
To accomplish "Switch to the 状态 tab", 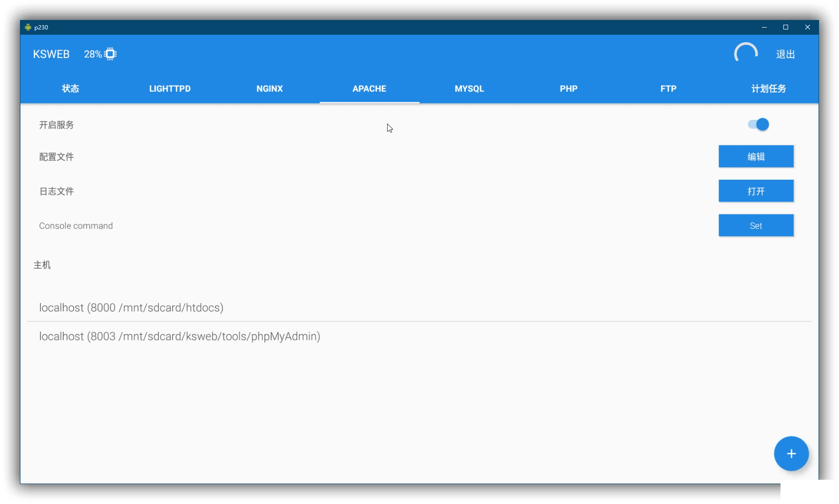I will click(x=70, y=88).
